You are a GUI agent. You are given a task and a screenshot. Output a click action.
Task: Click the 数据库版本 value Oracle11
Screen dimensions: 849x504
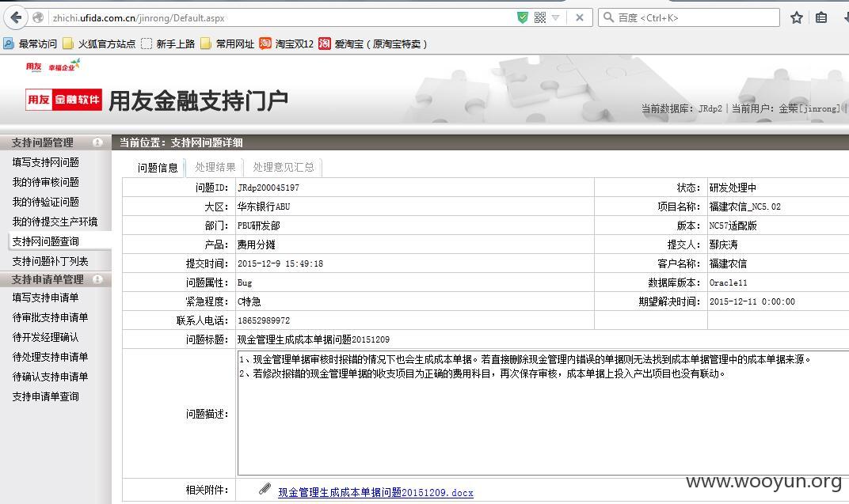(x=729, y=282)
